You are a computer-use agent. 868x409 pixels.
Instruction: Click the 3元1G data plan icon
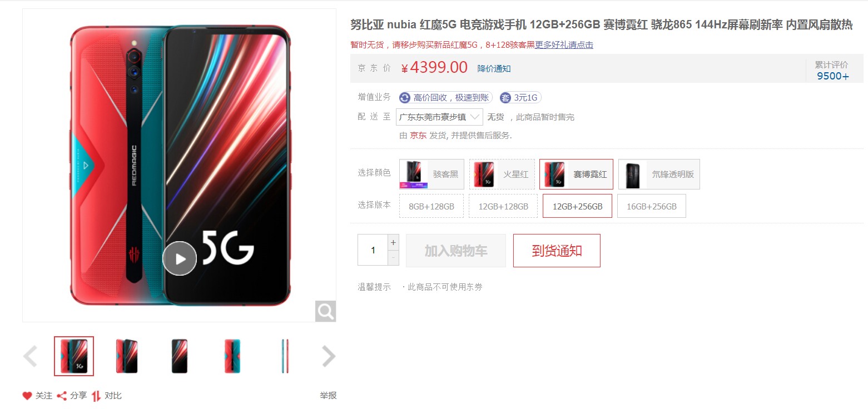(x=505, y=98)
